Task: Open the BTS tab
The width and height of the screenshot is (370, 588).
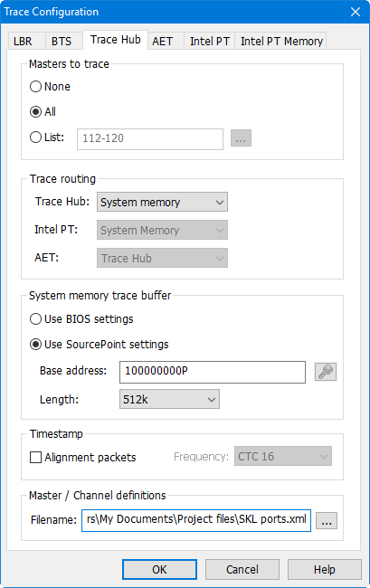Action: coord(62,41)
